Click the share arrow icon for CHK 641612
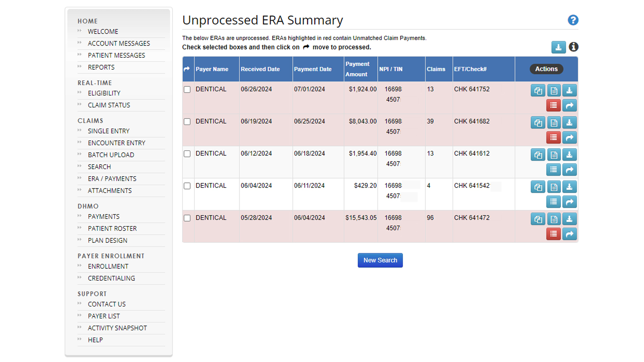Image resolution: width=644 pixels, height=362 pixels. (569, 170)
